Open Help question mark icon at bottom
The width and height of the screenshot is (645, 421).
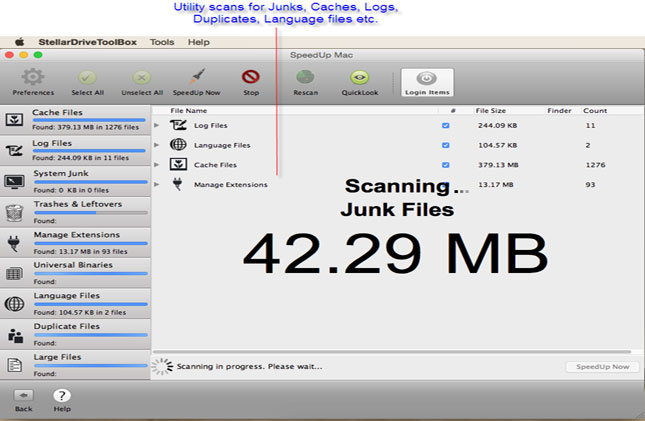[62, 395]
